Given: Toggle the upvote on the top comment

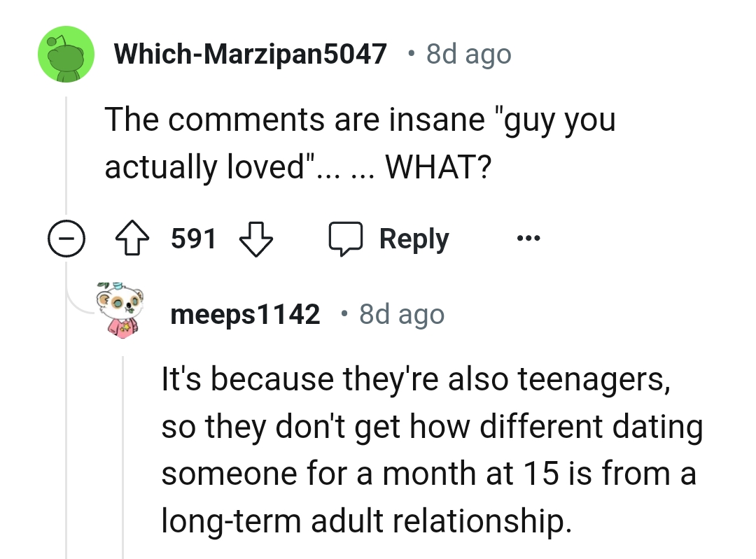Looking at the screenshot, I should tap(133, 239).
